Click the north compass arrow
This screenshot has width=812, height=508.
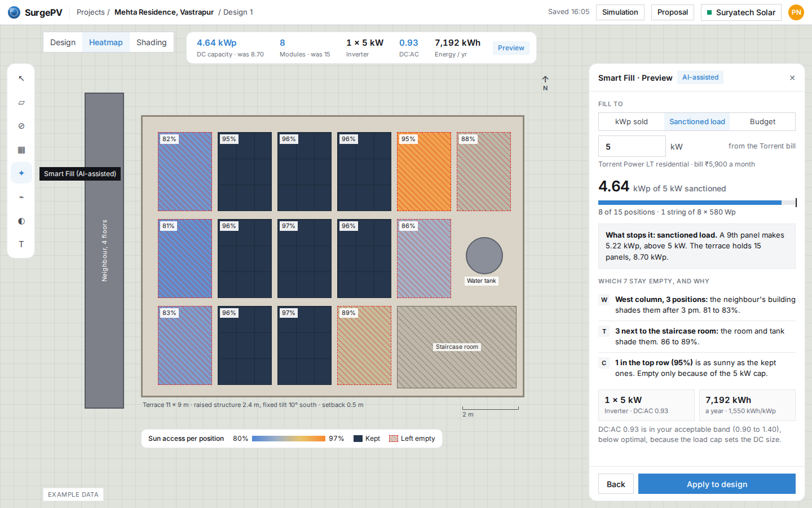pos(545,83)
